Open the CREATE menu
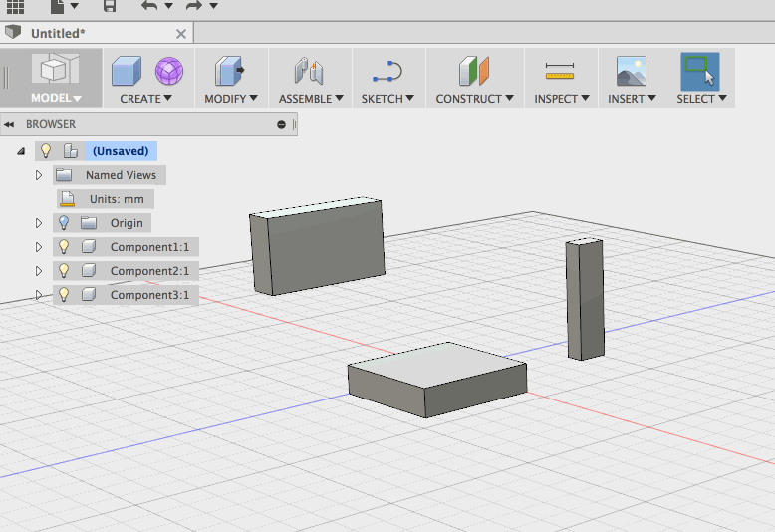The height and width of the screenshot is (532, 775). pyautogui.click(x=145, y=99)
